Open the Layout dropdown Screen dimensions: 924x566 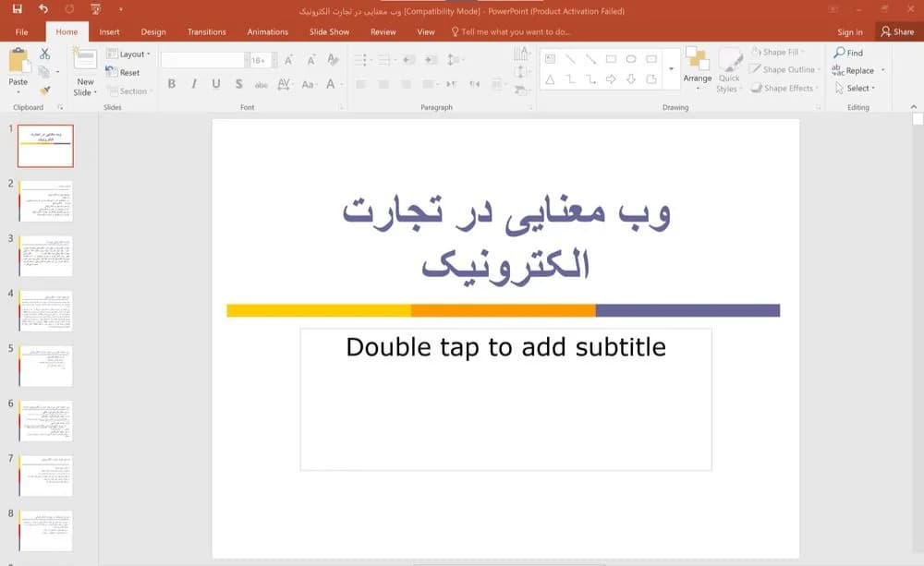pos(128,54)
